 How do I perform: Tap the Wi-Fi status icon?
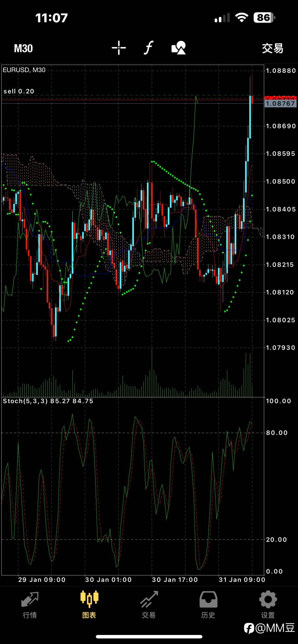241,17
